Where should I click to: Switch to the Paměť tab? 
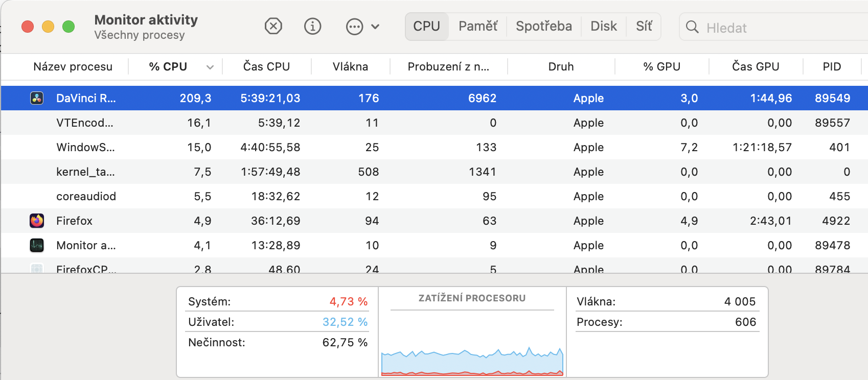pyautogui.click(x=477, y=26)
